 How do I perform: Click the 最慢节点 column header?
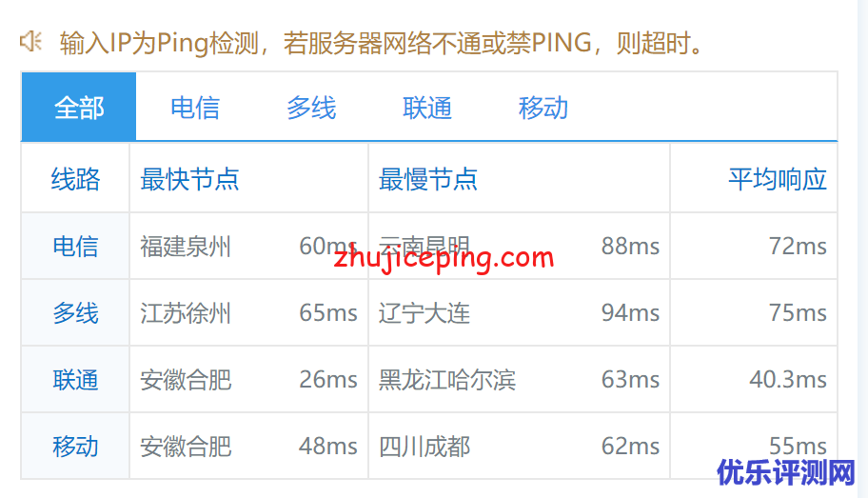(x=428, y=179)
